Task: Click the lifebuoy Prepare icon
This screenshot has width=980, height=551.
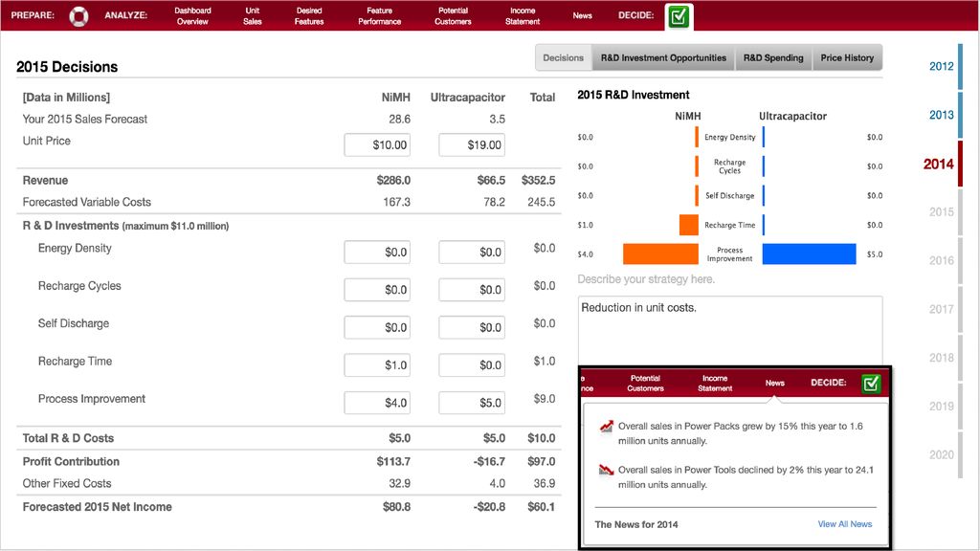Action: [x=78, y=15]
